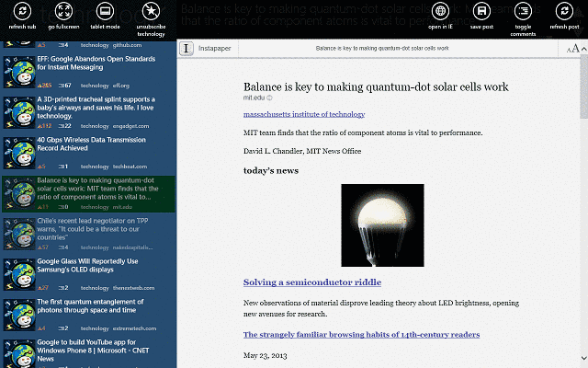Screen dimensions: 588x368
Task: Click comment count 67 on EFF post
Action: [x=65, y=86]
